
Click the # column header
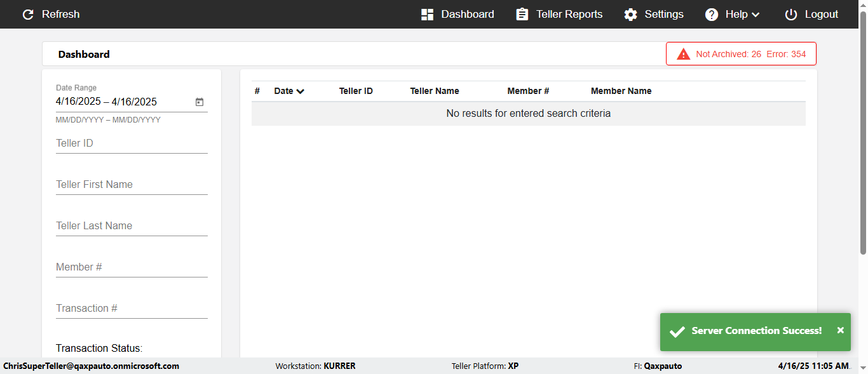tap(257, 91)
